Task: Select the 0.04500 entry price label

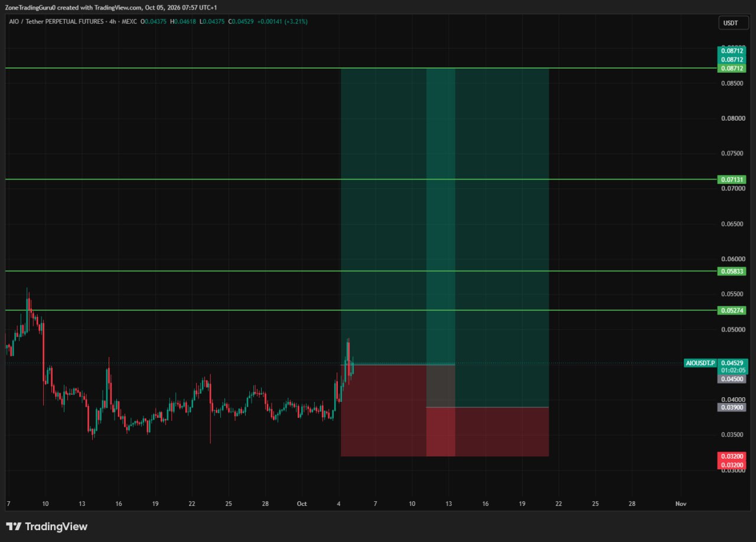Action: pos(732,379)
